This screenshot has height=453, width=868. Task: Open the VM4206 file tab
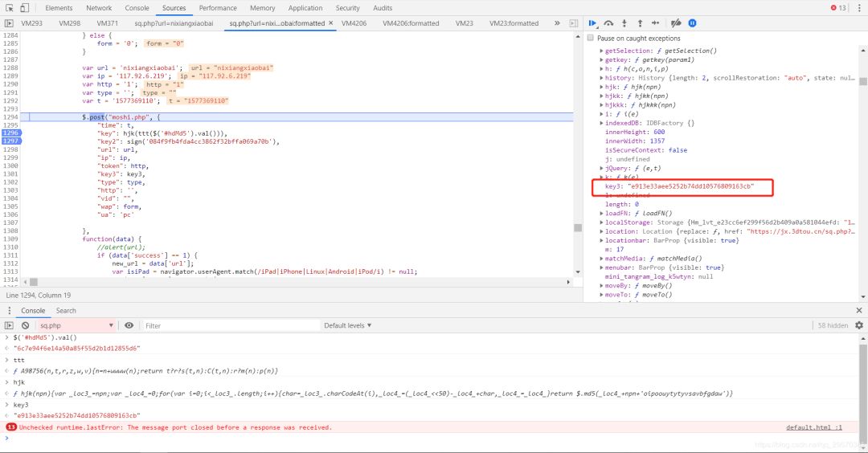click(354, 23)
